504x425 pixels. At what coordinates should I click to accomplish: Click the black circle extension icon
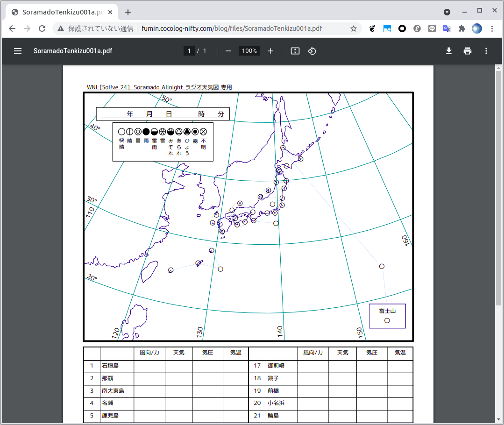(x=402, y=28)
